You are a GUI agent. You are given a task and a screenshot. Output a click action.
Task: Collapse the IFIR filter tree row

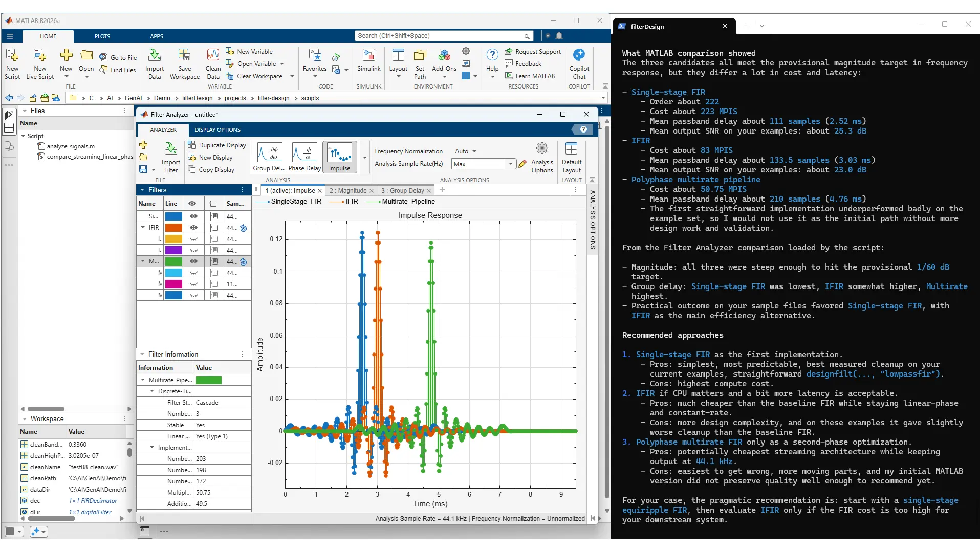pos(143,228)
